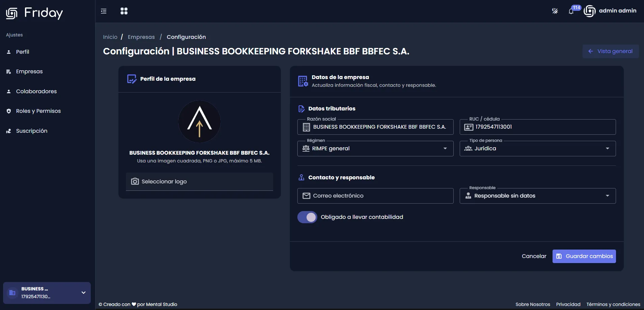
Task: Collapse sidebar using the menu toggle icon
Action: pos(104,11)
